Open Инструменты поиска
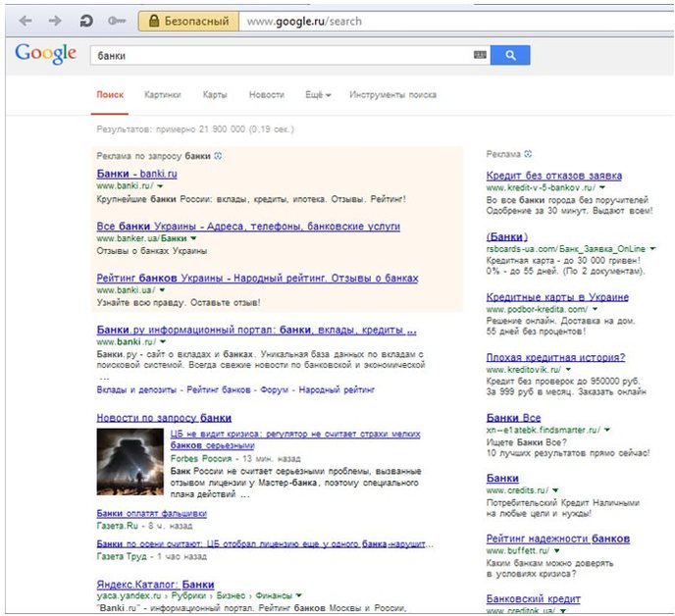The height and width of the screenshot is (616, 675). (x=393, y=95)
